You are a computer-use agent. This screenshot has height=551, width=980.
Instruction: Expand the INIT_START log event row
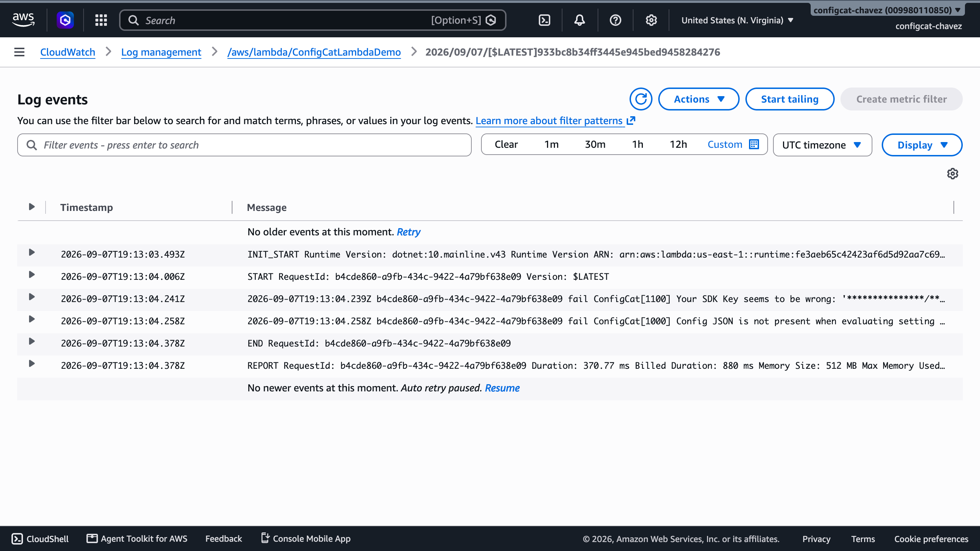[x=32, y=253]
